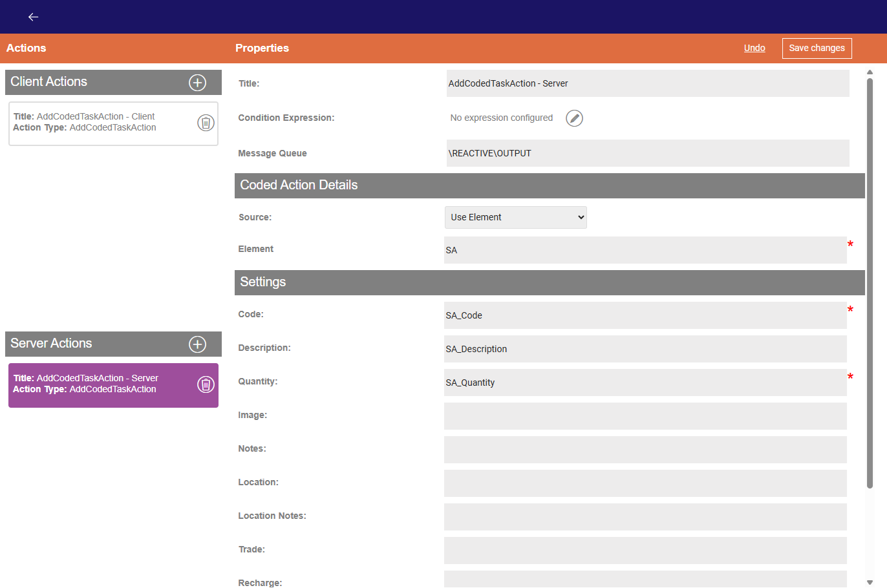
Task: Add a new Client Action
Action: pos(197,83)
